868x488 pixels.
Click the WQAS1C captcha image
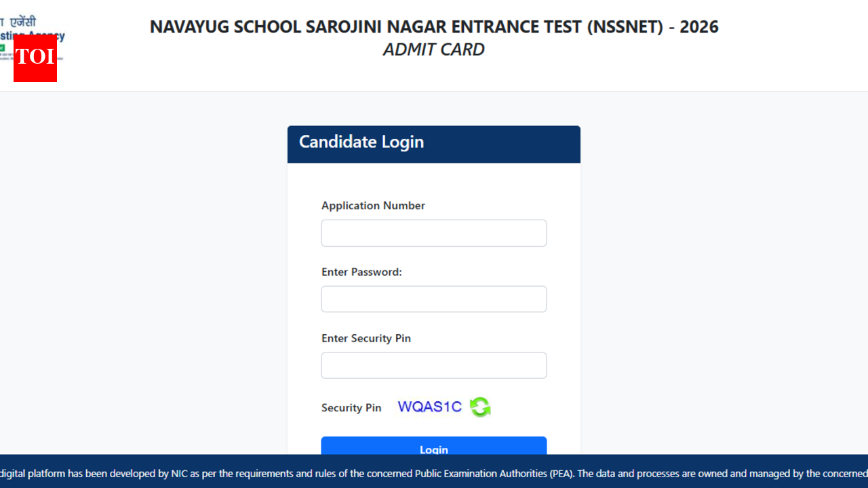[x=429, y=407]
